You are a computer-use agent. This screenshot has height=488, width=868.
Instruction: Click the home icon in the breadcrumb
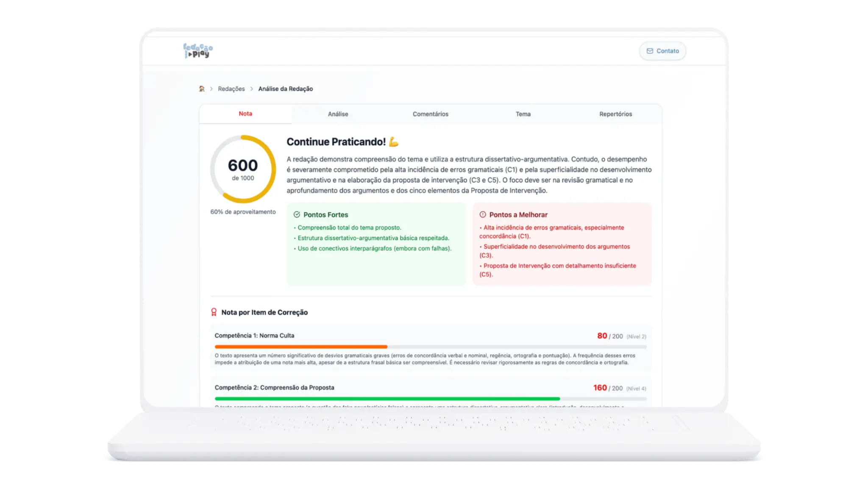202,89
